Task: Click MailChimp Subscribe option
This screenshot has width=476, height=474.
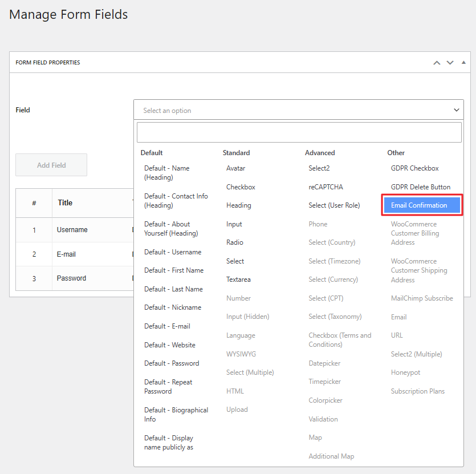Action: point(422,298)
